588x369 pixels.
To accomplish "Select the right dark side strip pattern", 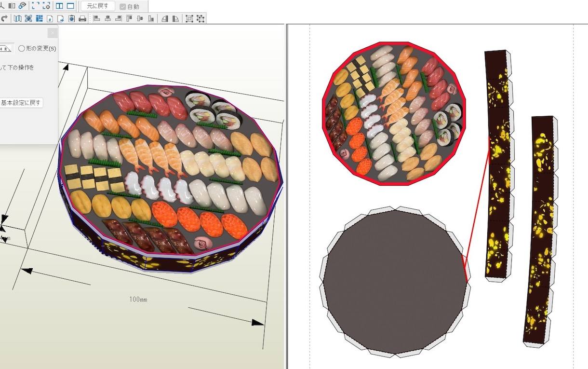I will [x=541, y=231].
